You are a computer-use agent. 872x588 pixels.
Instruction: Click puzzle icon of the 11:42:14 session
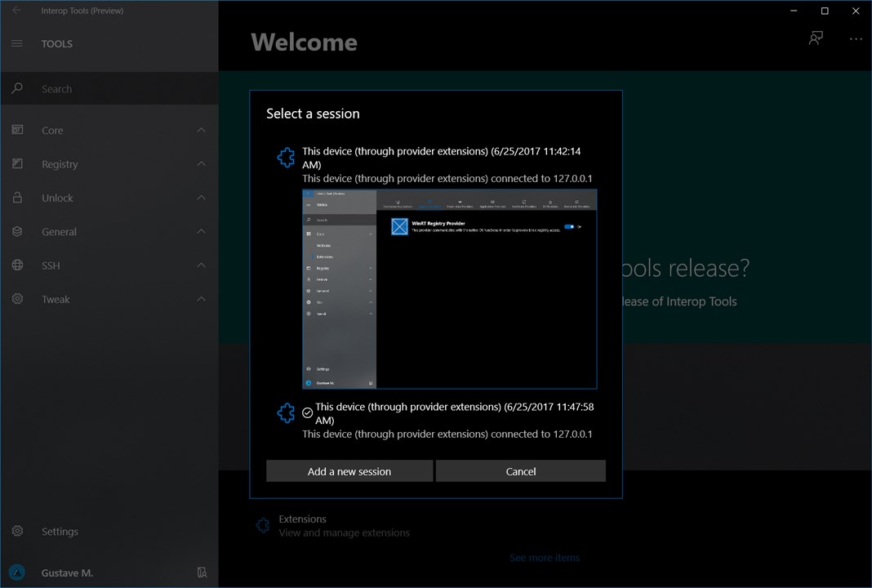(286, 158)
